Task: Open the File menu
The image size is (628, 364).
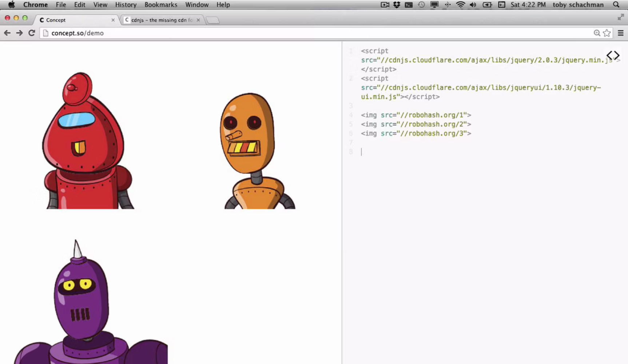Action: 61,5
